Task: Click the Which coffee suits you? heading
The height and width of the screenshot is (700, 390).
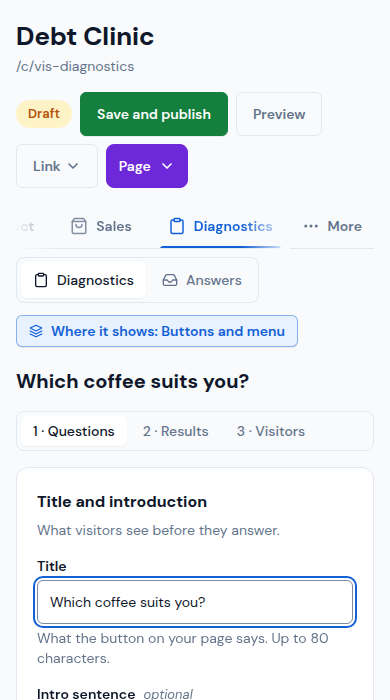Action: click(133, 382)
